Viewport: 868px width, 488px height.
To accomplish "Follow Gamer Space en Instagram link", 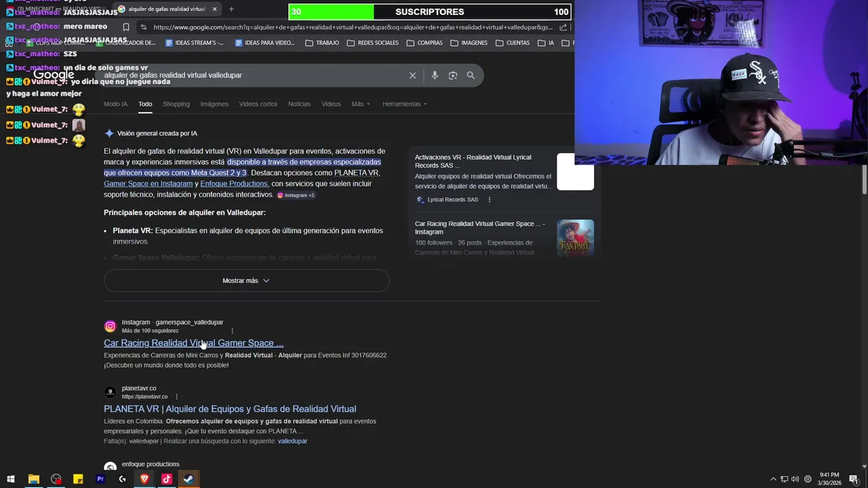I will point(148,184).
